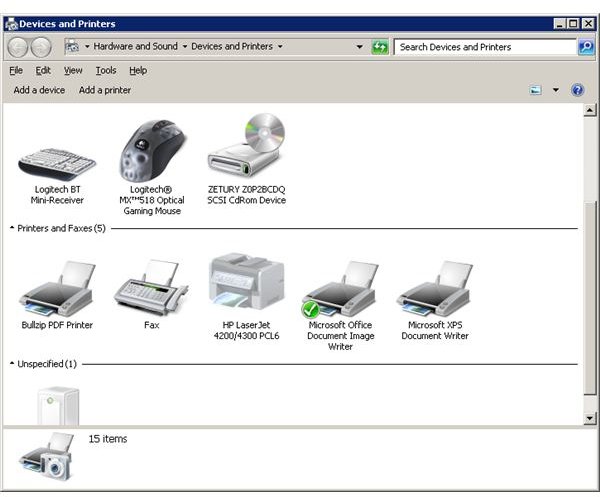This screenshot has width=600, height=497.
Task: Select Microsoft Office Document Image Writer printer
Action: tap(340, 290)
